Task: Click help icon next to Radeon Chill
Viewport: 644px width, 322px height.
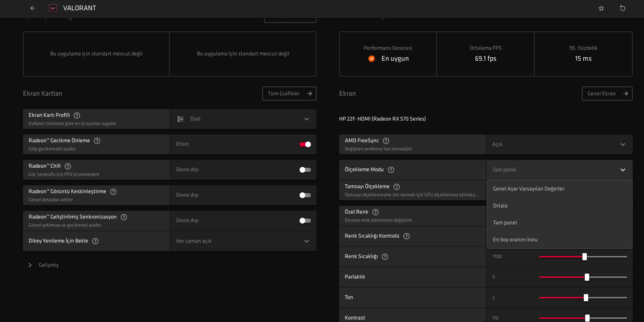Action: (x=68, y=166)
